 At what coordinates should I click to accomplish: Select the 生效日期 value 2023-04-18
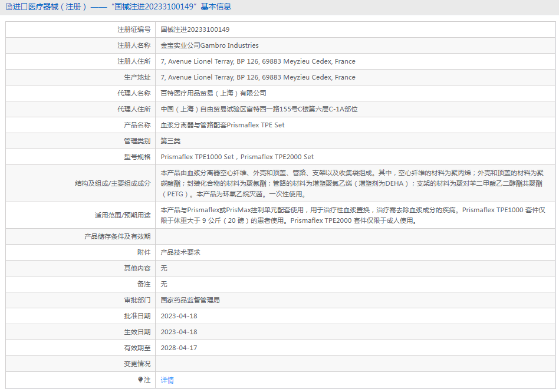click(179, 332)
